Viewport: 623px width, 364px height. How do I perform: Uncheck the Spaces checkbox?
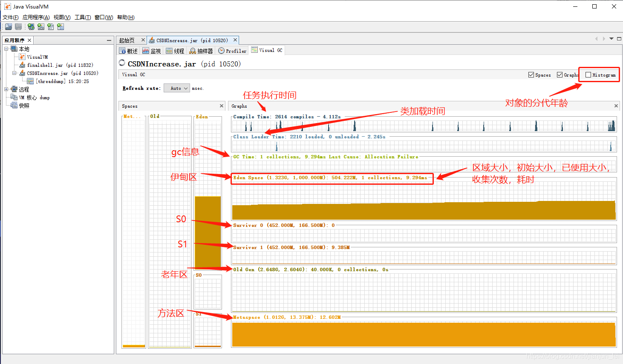(531, 75)
